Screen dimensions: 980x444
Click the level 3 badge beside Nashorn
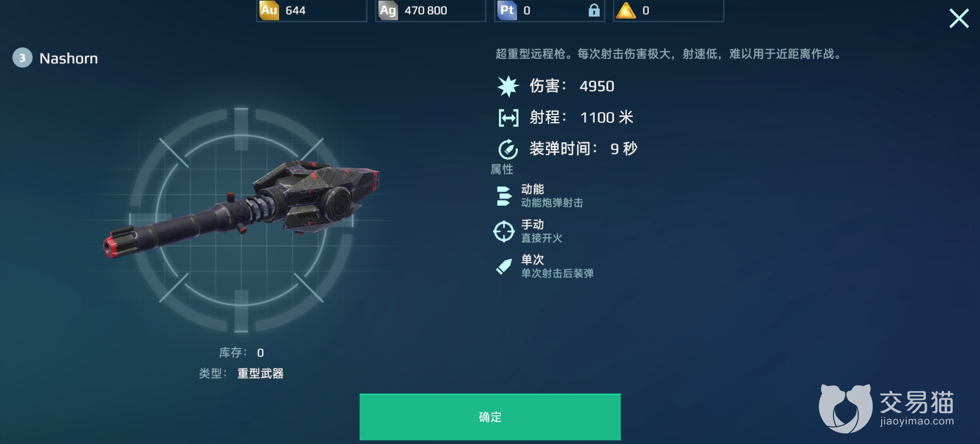click(22, 58)
